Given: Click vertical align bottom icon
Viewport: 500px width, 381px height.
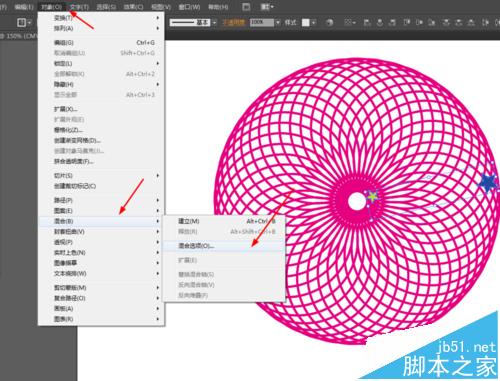Looking at the screenshot, I should [x=432, y=22].
